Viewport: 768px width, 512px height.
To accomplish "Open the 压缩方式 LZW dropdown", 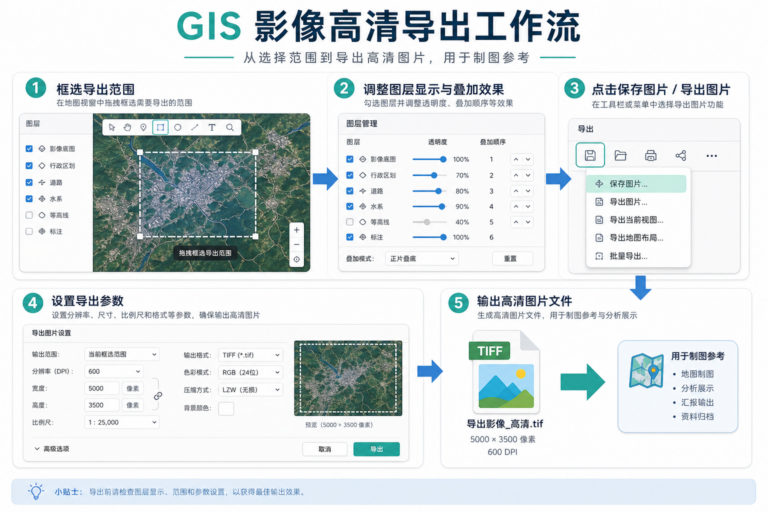I will [250, 390].
